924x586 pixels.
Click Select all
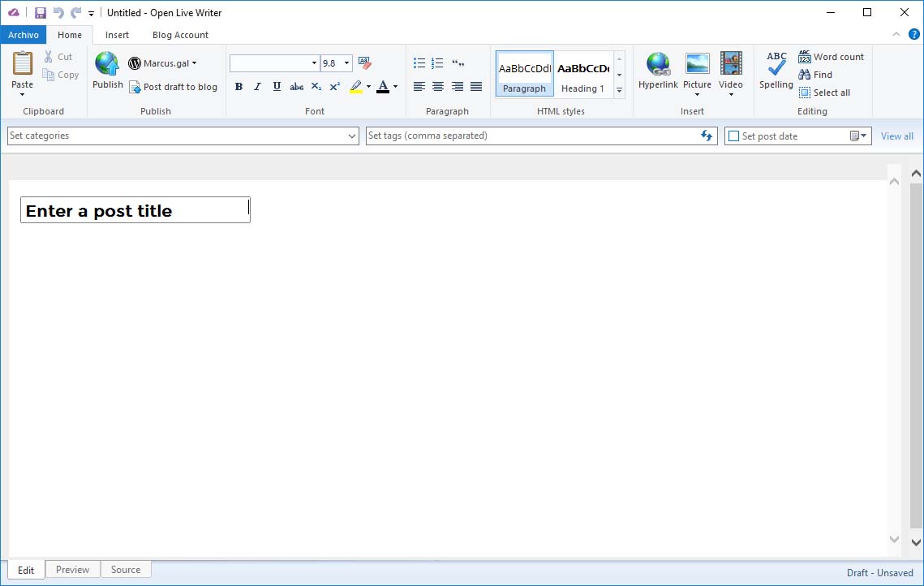[x=824, y=93]
